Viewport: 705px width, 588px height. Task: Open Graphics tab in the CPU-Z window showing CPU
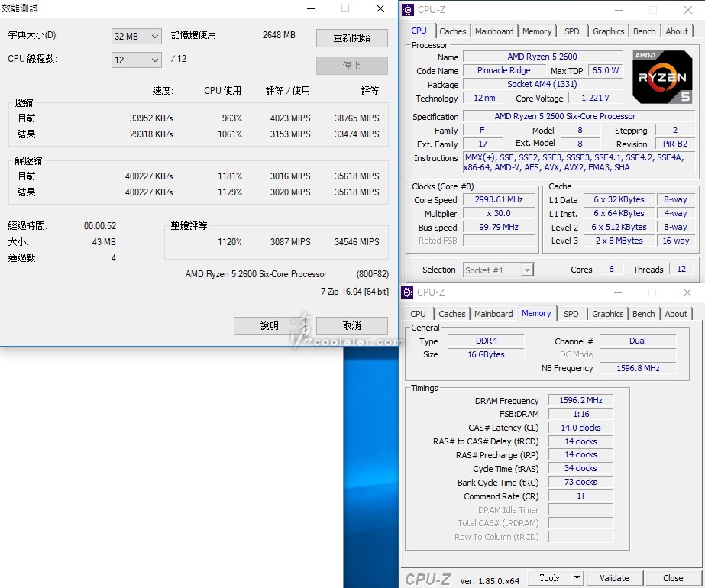pos(608,31)
